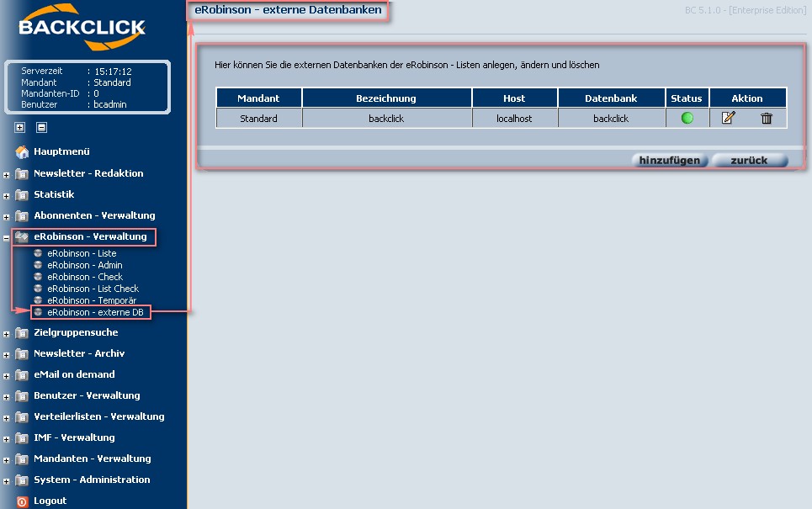The image size is (812, 509).
Task: Delete the backclick database via trash icon
Action: coord(767,119)
